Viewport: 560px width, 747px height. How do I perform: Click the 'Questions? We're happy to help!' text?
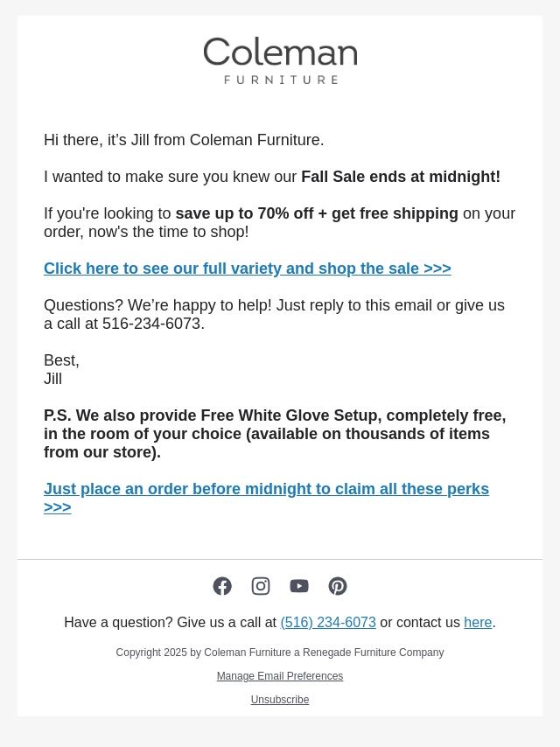click(157, 305)
